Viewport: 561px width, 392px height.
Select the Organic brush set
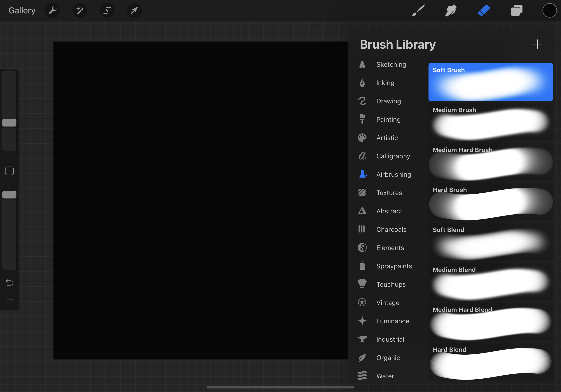[x=388, y=358]
